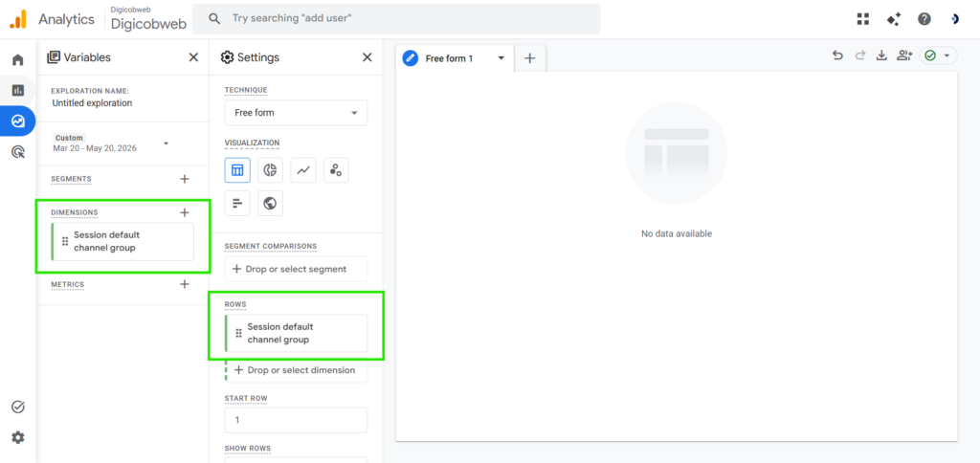This screenshot has width=980, height=463.
Task: Open the Insights checkmark icon in the lower sidebar
Action: click(x=17, y=407)
